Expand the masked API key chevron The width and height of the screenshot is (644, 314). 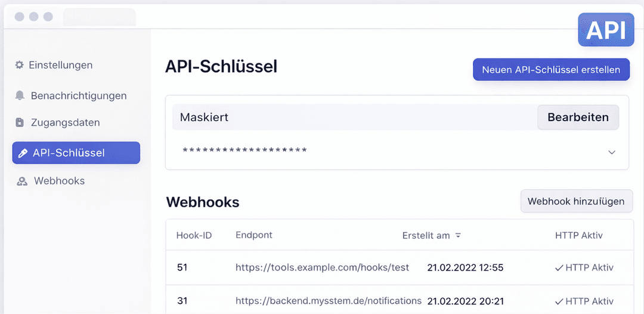coord(612,152)
